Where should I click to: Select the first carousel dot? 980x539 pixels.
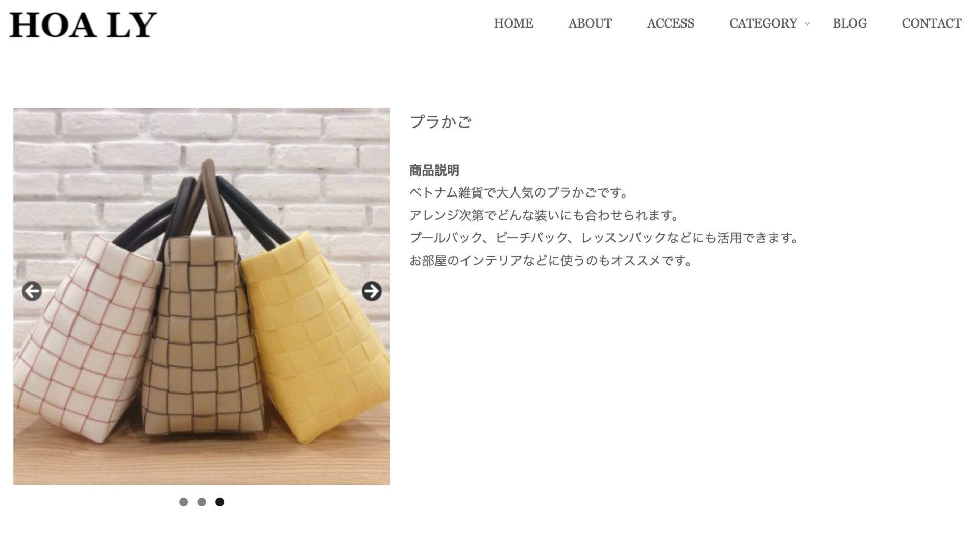[x=184, y=502]
